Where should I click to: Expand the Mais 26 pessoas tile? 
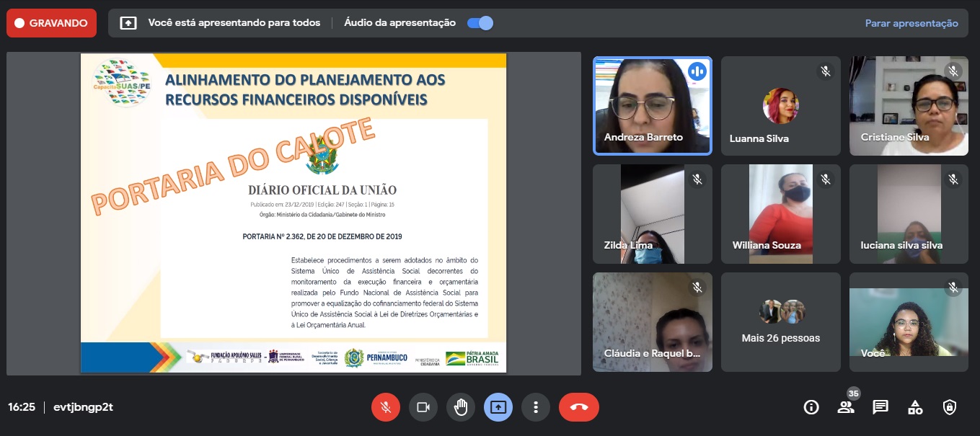pyautogui.click(x=780, y=322)
